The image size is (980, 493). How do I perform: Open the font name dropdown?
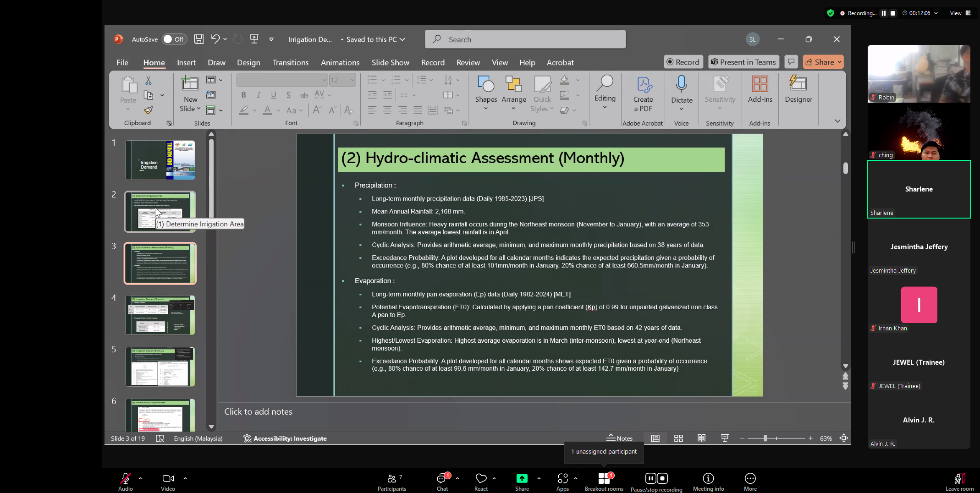(325, 80)
